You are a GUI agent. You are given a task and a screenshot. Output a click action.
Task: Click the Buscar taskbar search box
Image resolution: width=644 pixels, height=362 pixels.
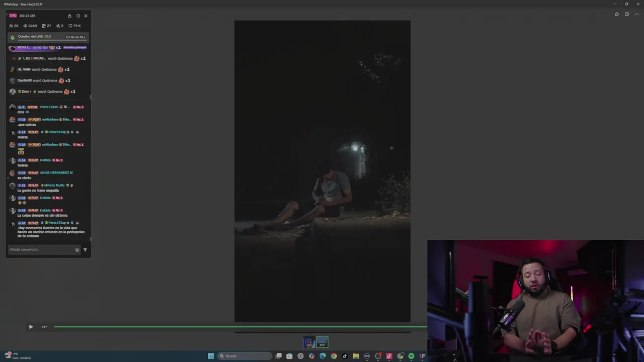pyautogui.click(x=245, y=356)
